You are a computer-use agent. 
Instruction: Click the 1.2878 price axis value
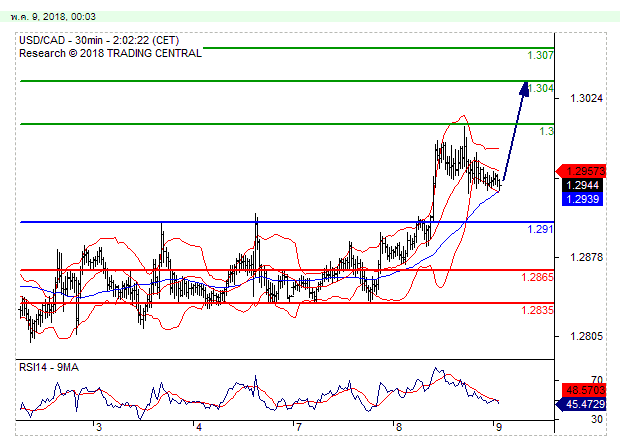coord(586,257)
